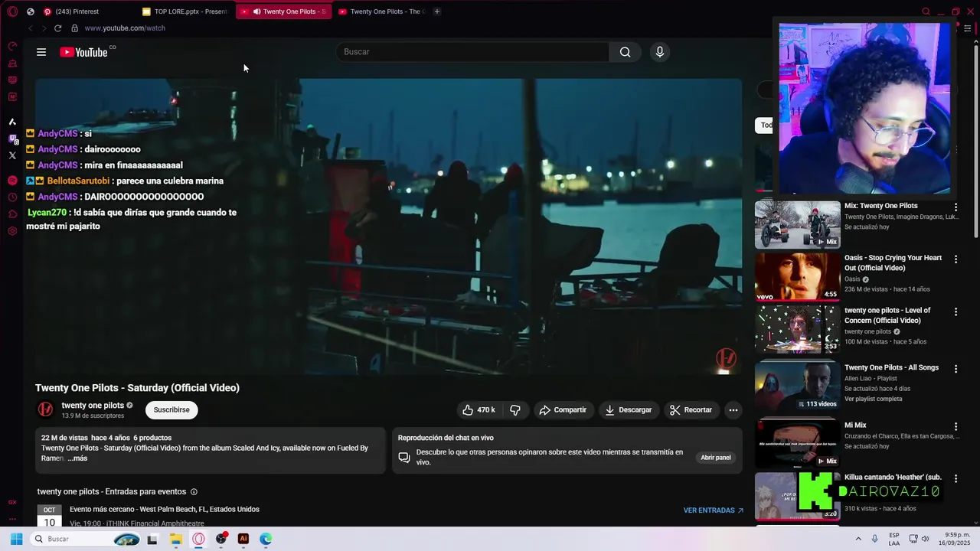
Task: Expand description with ...más
Action: coord(77,458)
